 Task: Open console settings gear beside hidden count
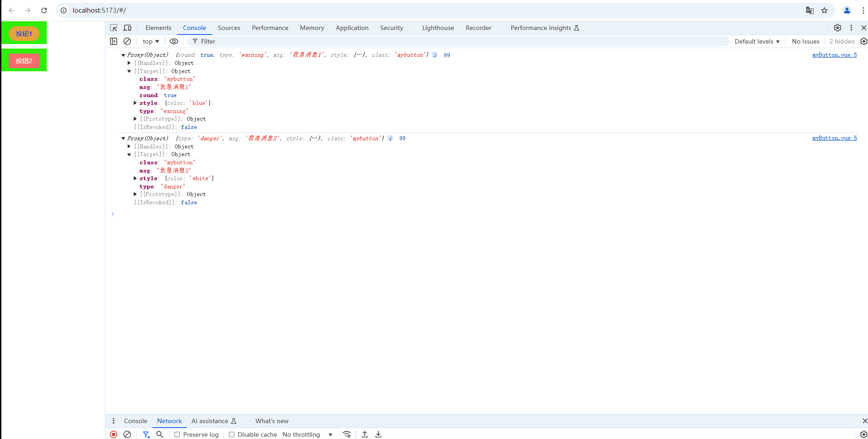863,41
